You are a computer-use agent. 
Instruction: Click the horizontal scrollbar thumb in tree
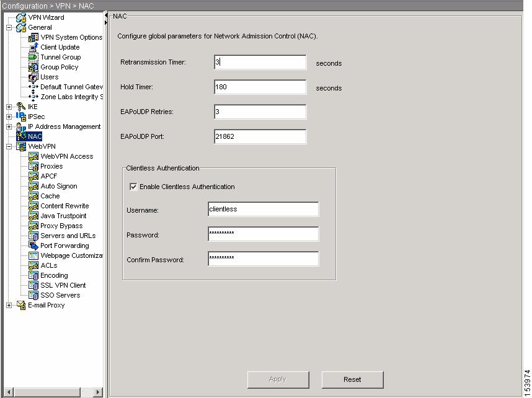(x=47, y=392)
